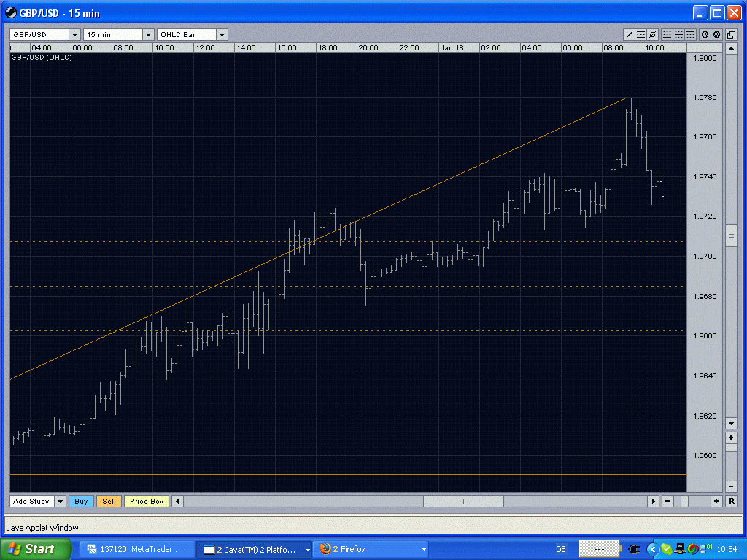This screenshot has width=747, height=560.
Task: Click vertical zoom out minus button
Action: click(731, 486)
